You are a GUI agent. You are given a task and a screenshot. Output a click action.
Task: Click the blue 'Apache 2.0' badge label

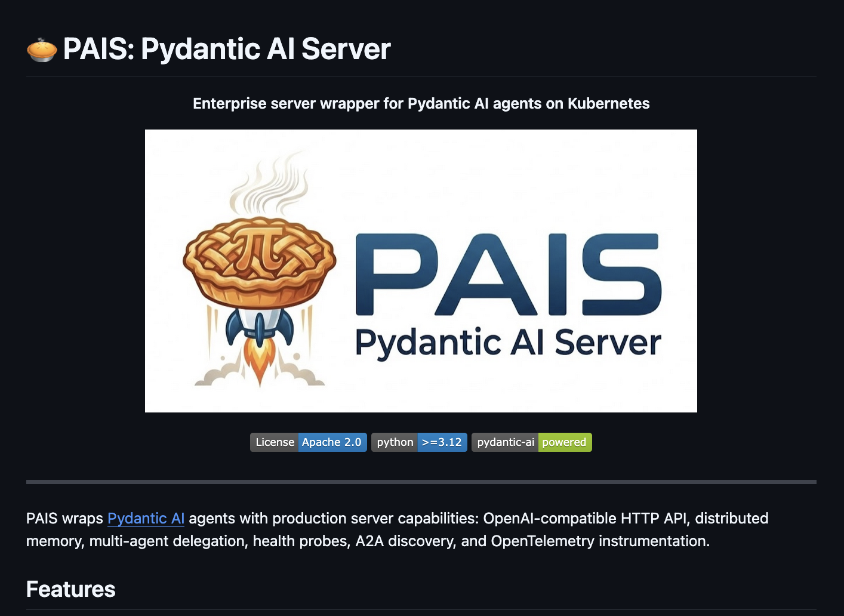pyautogui.click(x=332, y=442)
